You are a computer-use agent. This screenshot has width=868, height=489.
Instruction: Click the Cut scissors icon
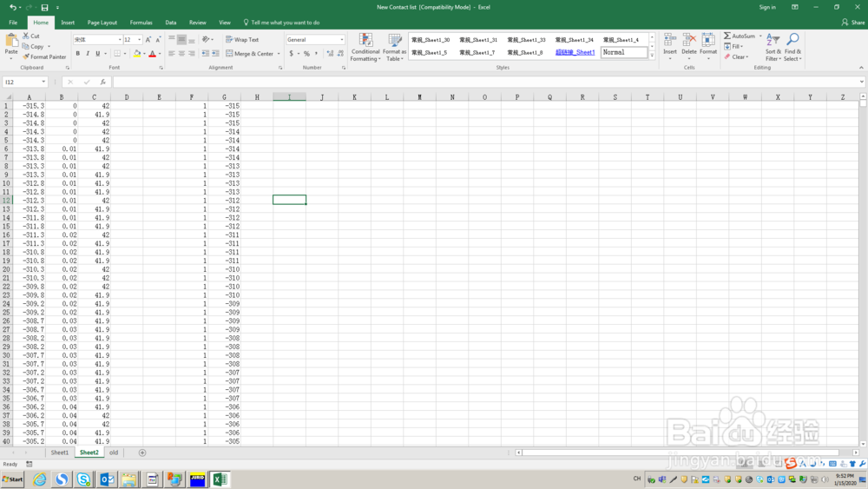(x=26, y=36)
